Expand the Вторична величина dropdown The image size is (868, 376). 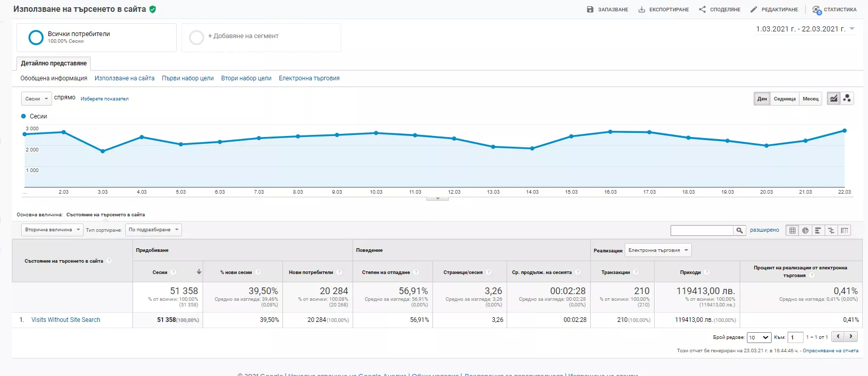52,230
